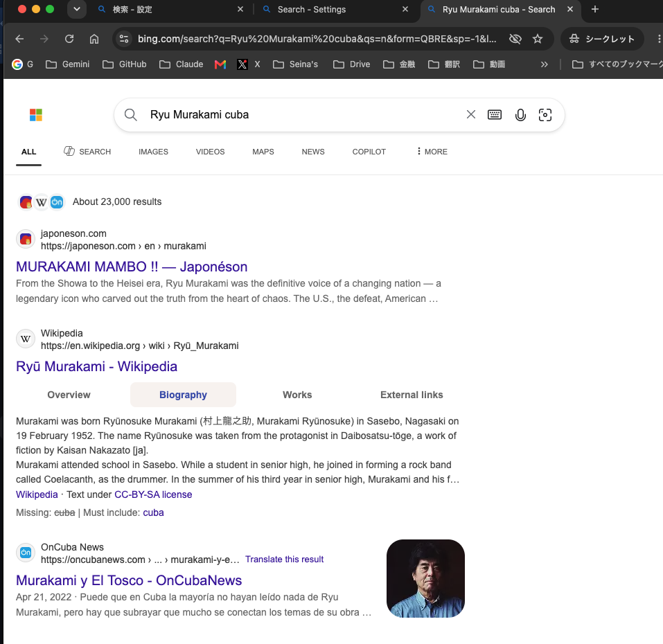Open the Seina's bookmark folder
This screenshot has width=663, height=644.
click(296, 64)
